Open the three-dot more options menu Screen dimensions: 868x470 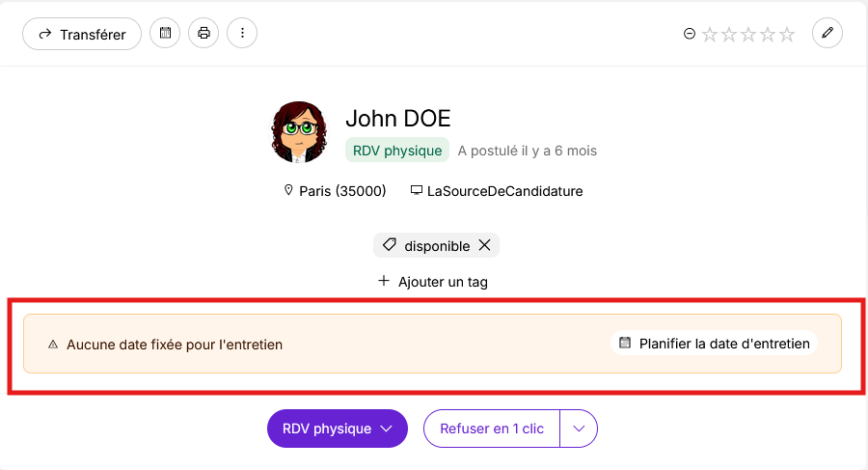pyautogui.click(x=242, y=33)
